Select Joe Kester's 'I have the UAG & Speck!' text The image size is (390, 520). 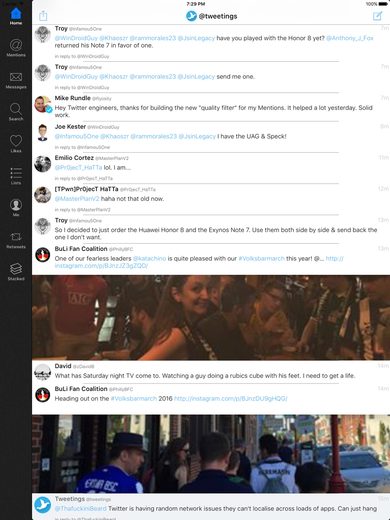(x=252, y=136)
